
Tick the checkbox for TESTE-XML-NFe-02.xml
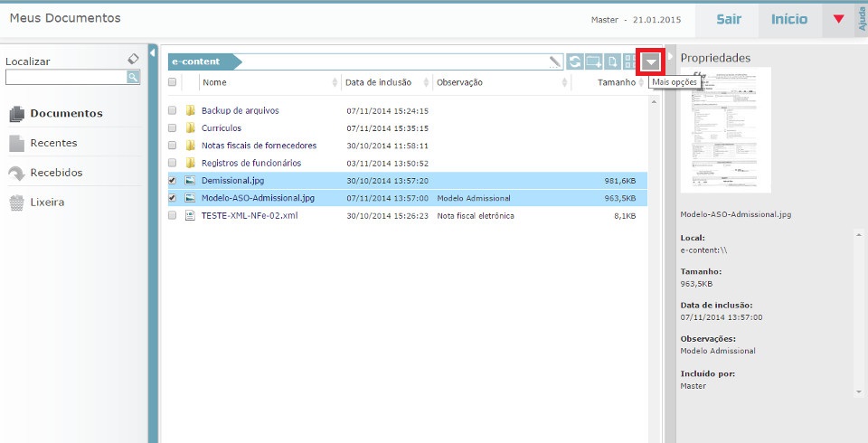click(x=173, y=216)
